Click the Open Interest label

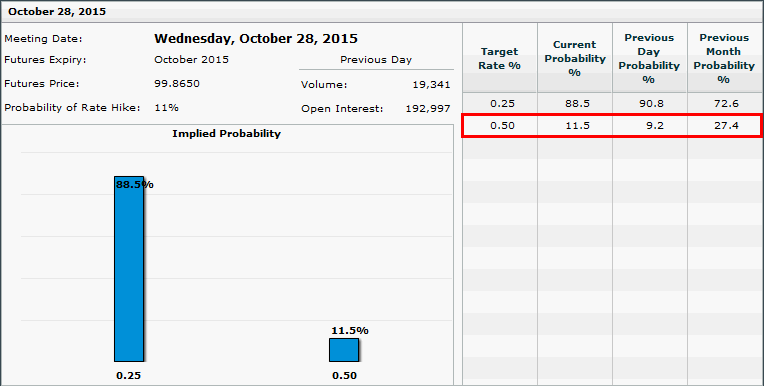[x=342, y=109]
